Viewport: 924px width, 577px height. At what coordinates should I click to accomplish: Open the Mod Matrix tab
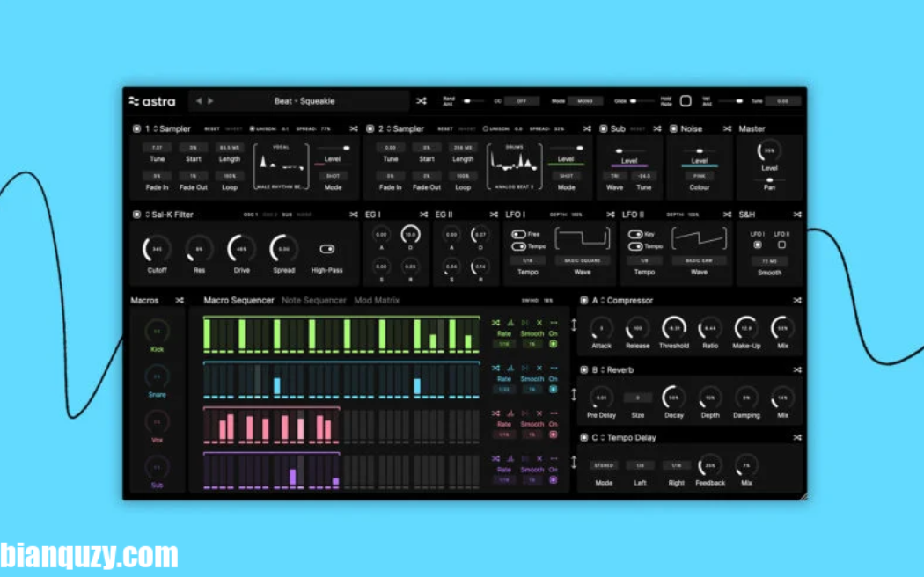pyautogui.click(x=377, y=301)
